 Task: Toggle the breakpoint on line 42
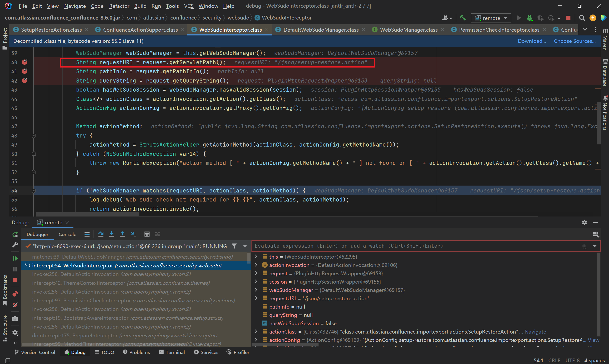coord(25,80)
